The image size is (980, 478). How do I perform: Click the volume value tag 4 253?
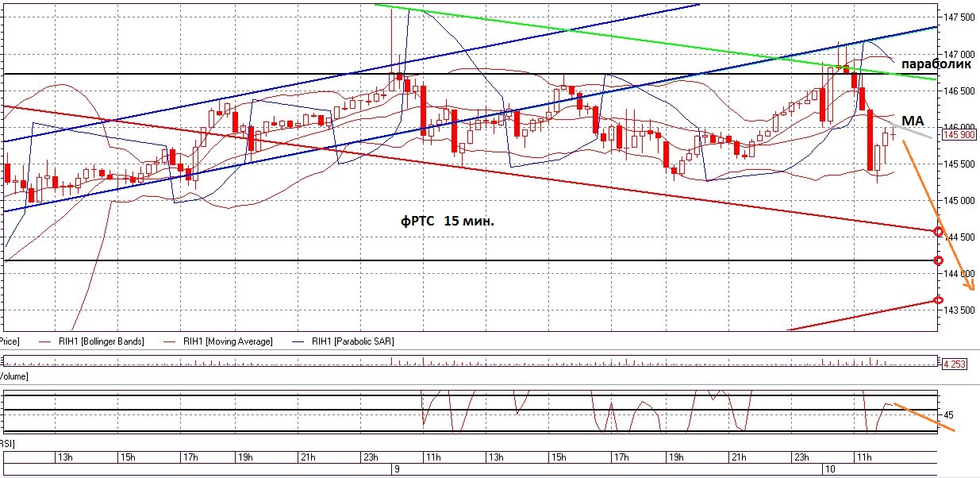(953, 364)
